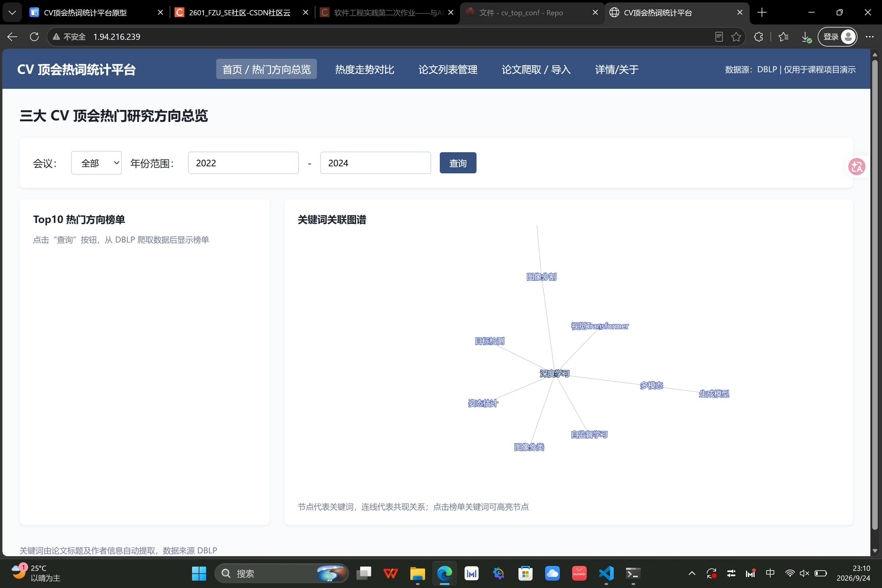Click the 查询 button
This screenshot has width=882, height=588.
[458, 163]
